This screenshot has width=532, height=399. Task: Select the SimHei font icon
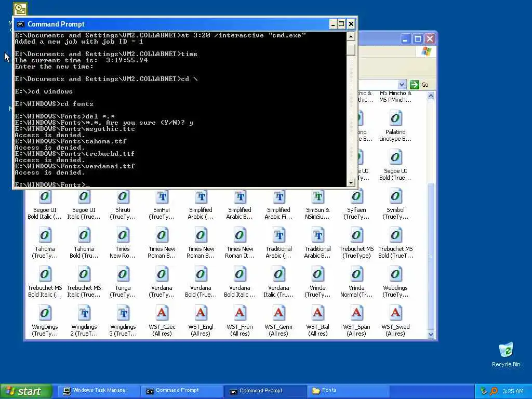(x=162, y=197)
